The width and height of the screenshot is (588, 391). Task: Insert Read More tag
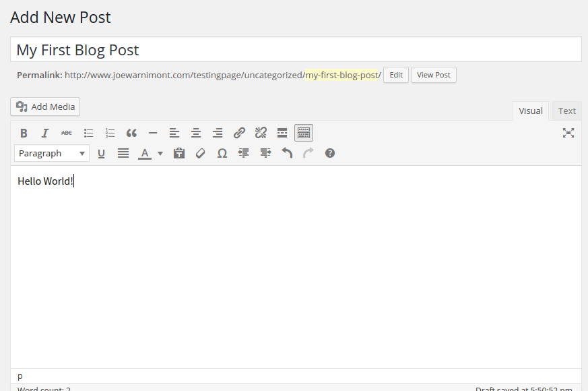282,133
